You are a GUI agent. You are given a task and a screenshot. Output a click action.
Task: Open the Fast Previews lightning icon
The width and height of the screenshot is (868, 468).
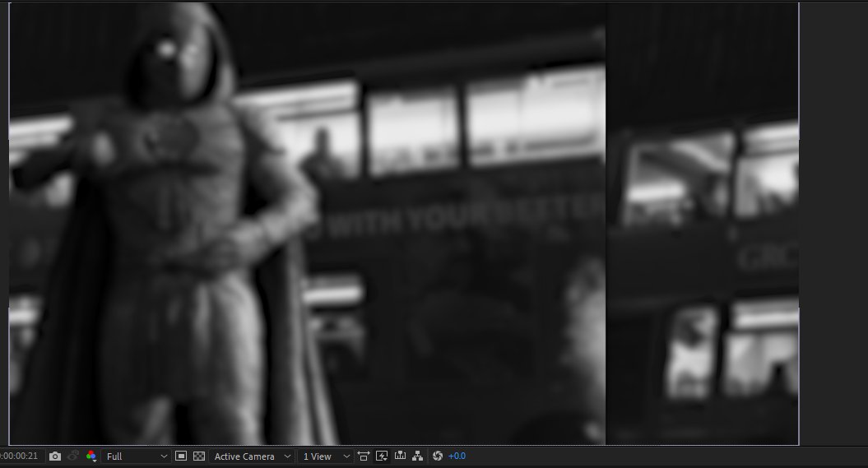(x=382, y=456)
